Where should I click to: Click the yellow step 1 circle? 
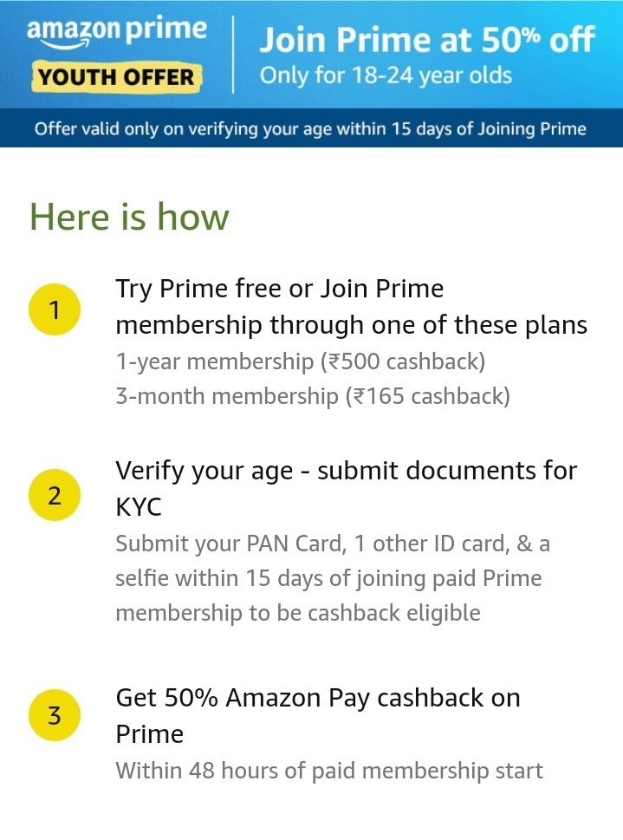point(54,309)
